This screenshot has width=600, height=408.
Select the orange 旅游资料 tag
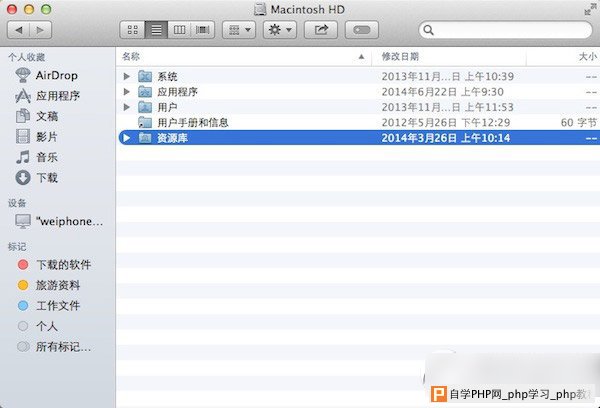click(x=49, y=285)
